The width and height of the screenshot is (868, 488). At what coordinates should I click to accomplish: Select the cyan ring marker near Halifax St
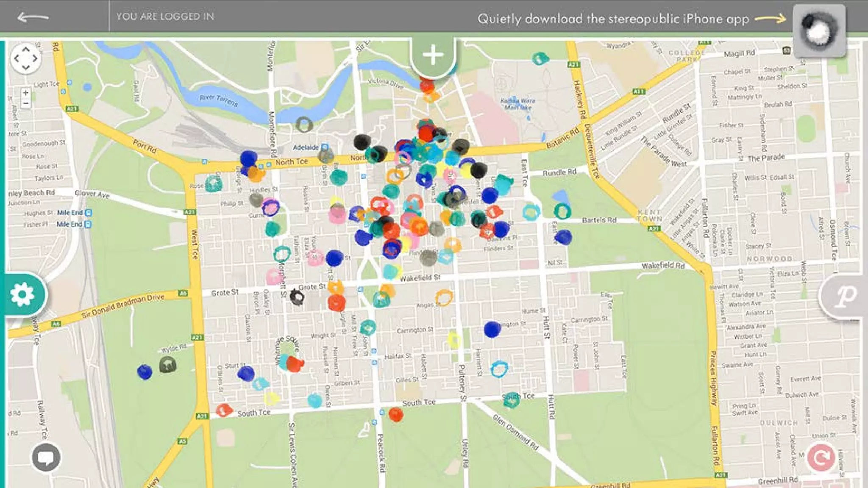click(499, 369)
